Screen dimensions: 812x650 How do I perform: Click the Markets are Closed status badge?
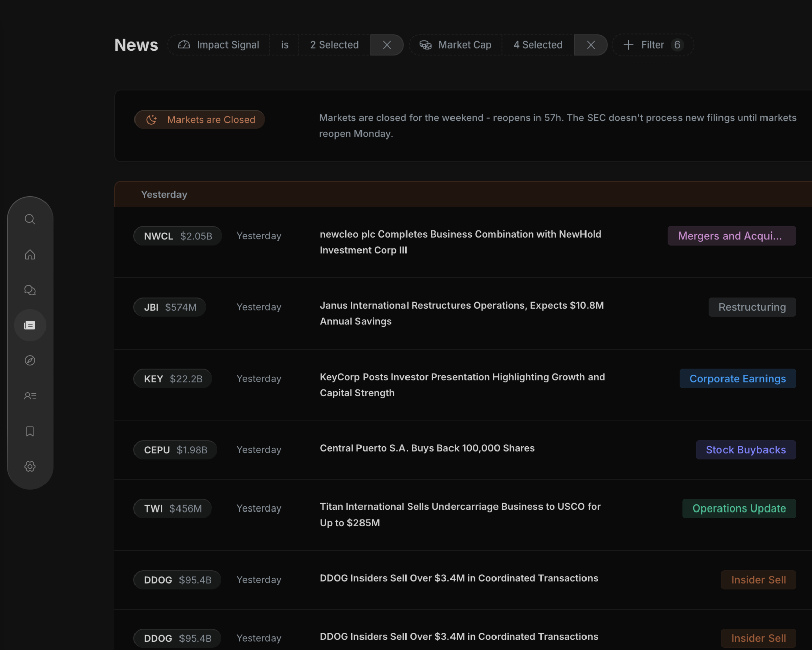[x=200, y=120]
